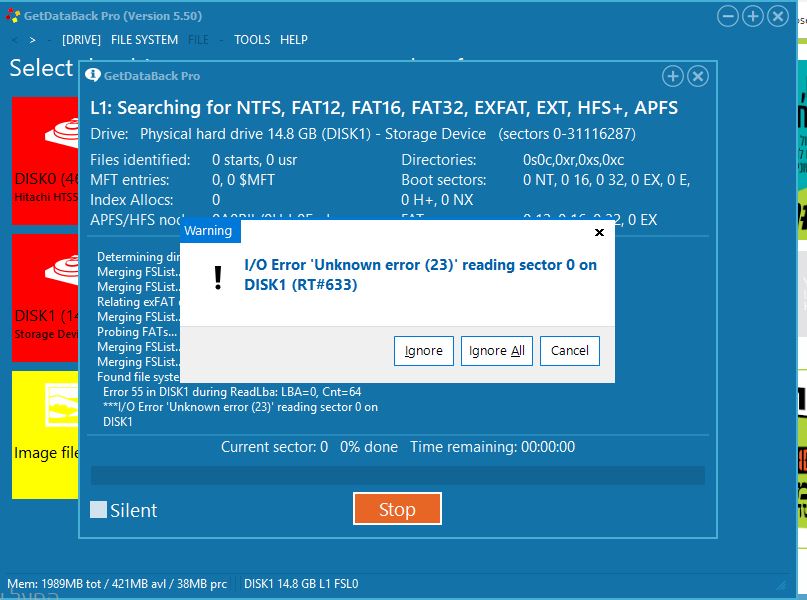Maximize the main GetDataBack Pro window
The width and height of the screenshot is (807, 600).
[x=753, y=16]
